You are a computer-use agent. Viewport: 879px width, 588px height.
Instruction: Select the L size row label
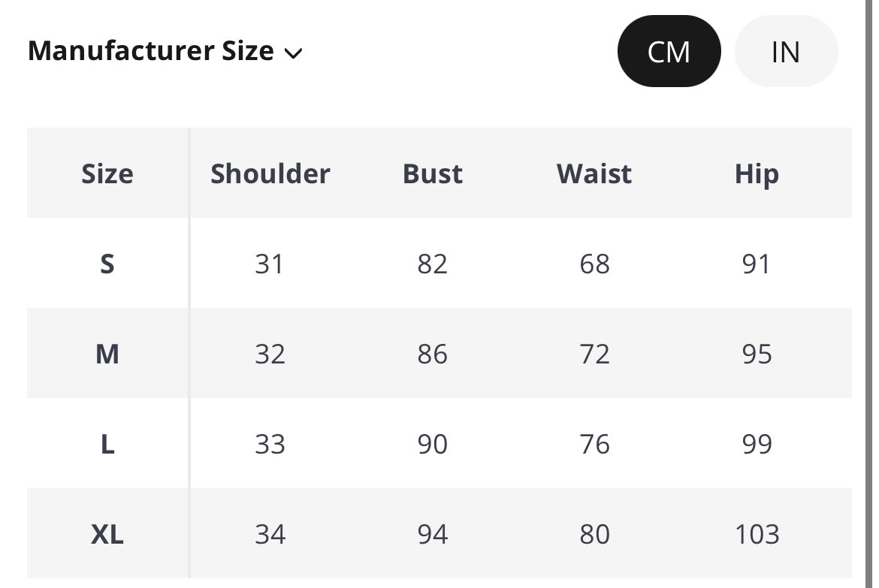coord(107,444)
